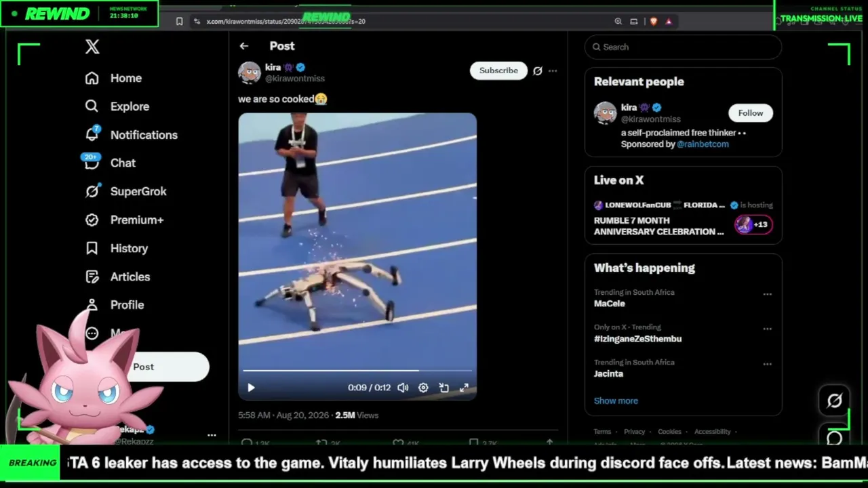The image size is (868, 488).
Task: Open the Cookies footer link
Action: coord(669,432)
